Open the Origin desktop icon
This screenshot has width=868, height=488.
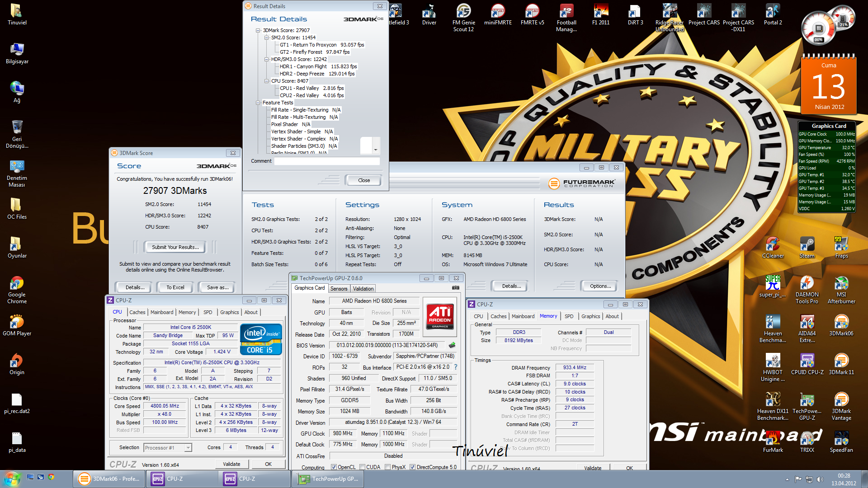(x=17, y=364)
